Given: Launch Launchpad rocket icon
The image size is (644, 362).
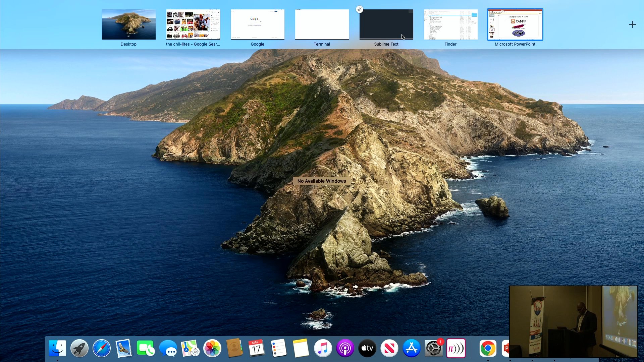Looking at the screenshot, I should pyautogui.click(x=79, y=348).
